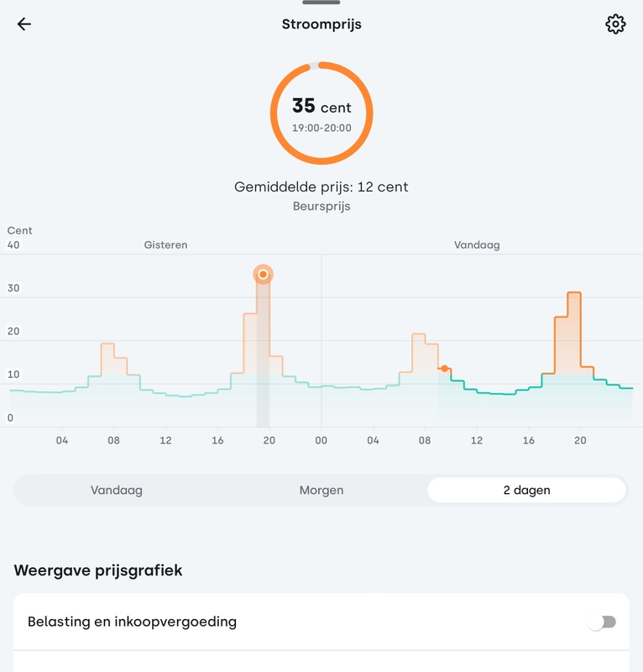Viewport: 643px width, 672px height.
Task: Select the 2 dagen tab
Action: tap(526, 491)
